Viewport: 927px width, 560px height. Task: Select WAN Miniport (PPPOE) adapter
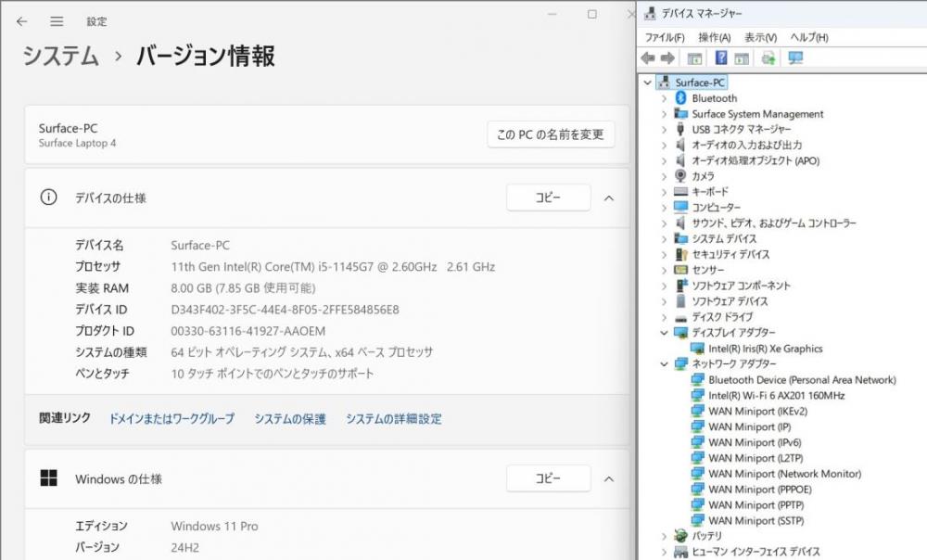(x=760, y=489)
